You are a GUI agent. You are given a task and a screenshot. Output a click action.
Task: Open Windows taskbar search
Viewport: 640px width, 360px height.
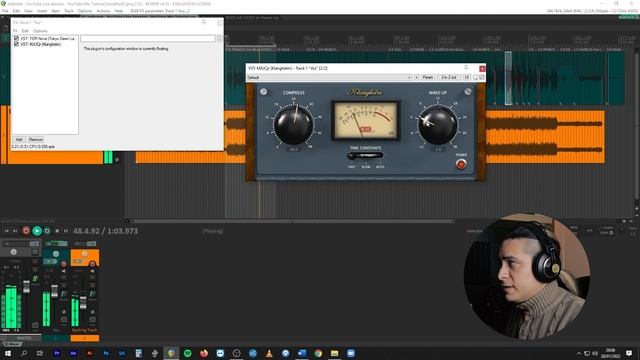[24, 353]
